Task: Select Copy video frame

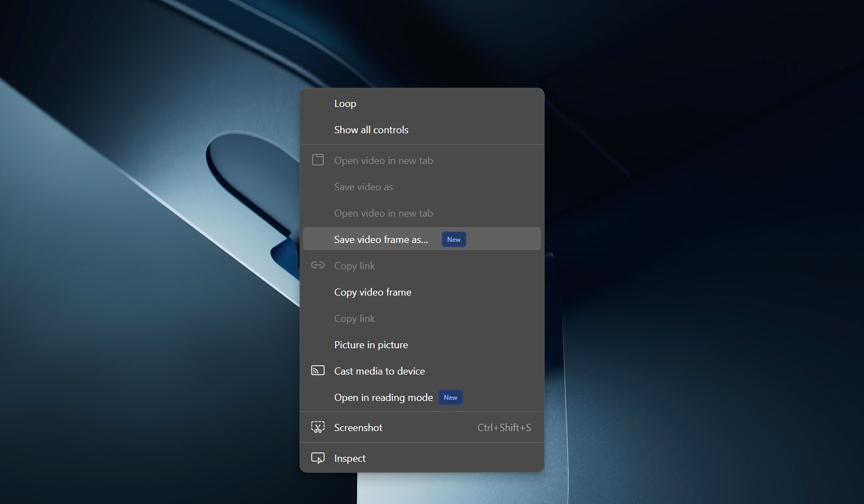Action: 372,292
